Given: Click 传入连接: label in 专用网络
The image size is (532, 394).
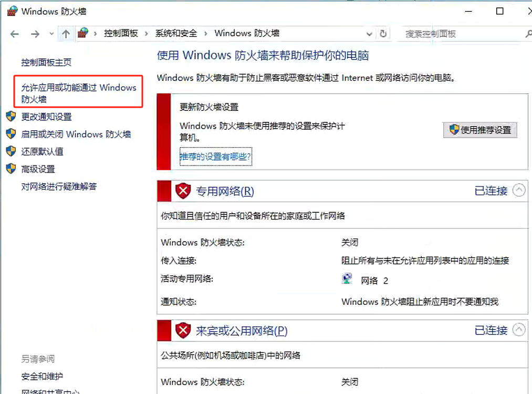Looking at the screenshot, I should tap(179, 261).
